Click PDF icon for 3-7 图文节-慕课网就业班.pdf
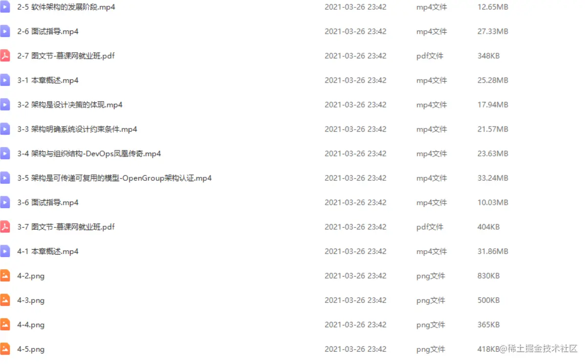The width and height of the screenshot is (588, 364). click(x=5, y=227)
